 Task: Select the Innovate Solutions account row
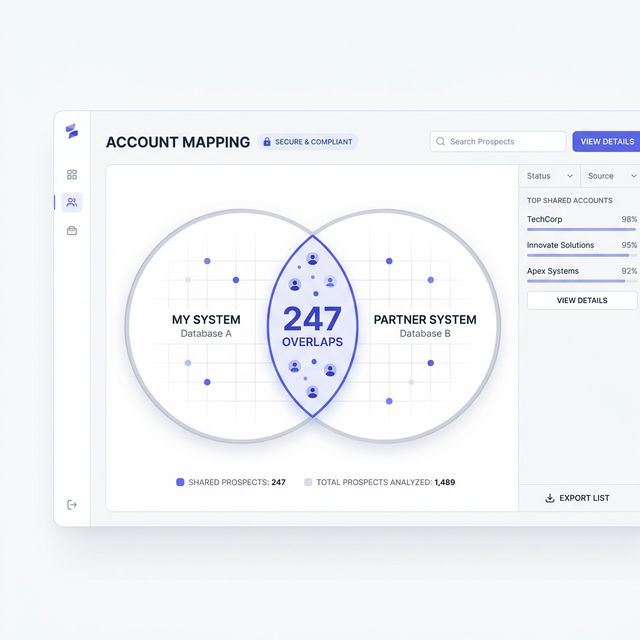pyautogui.click(x=582, y=249)
